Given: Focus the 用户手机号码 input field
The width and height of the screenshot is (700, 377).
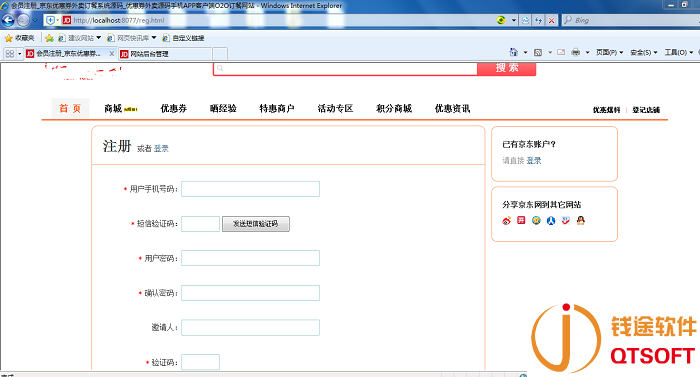Looking at the screenshot, I should pos(250,189).
